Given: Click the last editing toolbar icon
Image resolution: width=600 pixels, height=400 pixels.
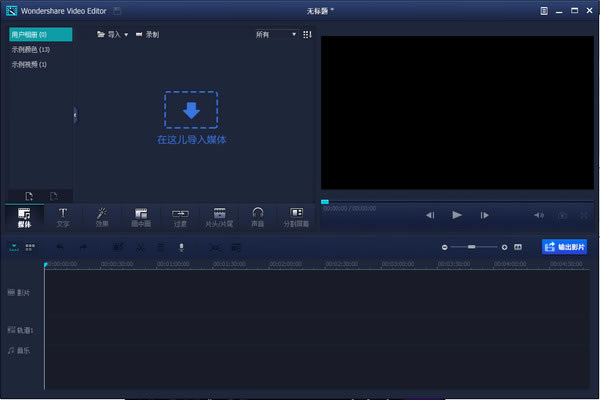Looking at the screenshot, I should [x=236, y=248].
